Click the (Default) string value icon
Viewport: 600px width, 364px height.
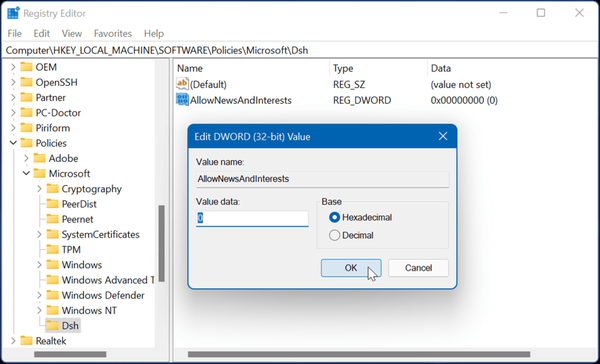pos(182,84)
